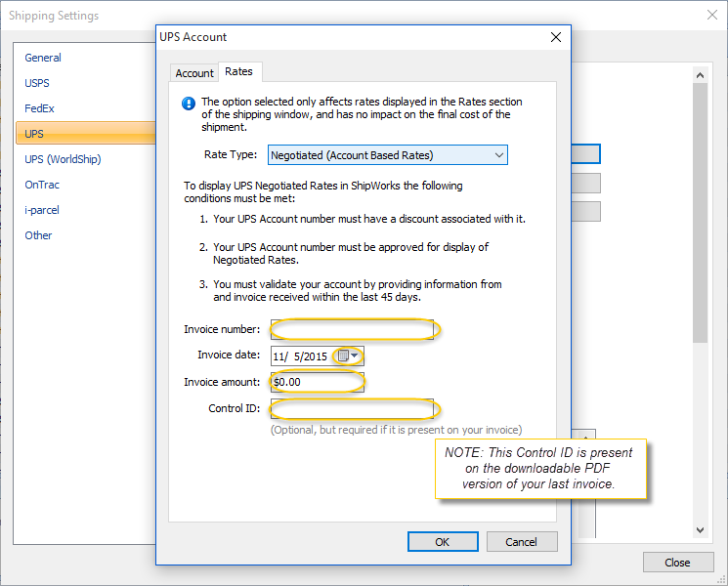
Task: Click the Shipping Settings scrollbar up arrow
Action: coord(700,75)
